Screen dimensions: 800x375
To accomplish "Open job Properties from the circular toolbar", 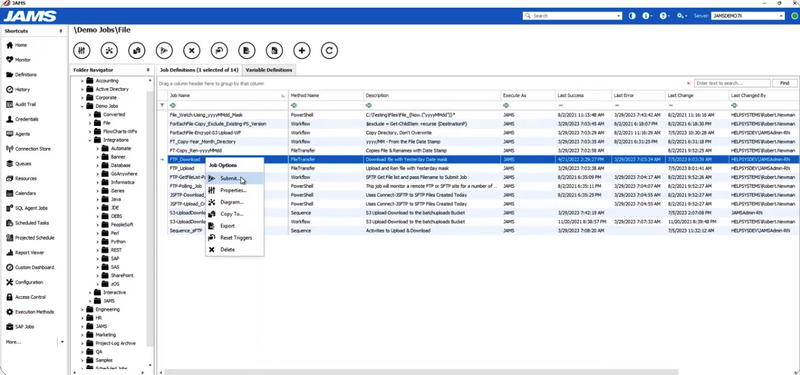I will [x=82, y=50].
